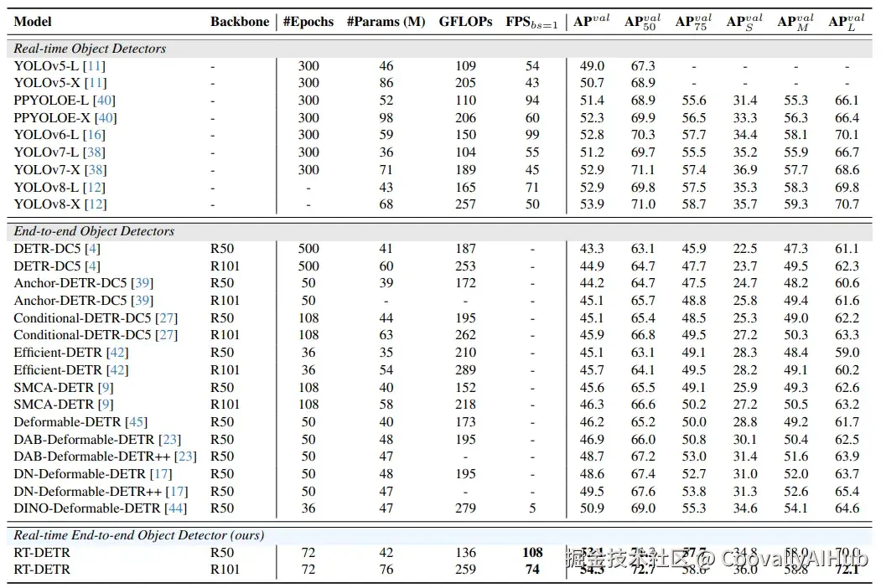Image resolution: width=886 pixels, height=588 pixels.
Task: Open citation [11] beside YOLOv5-L
Action: coord(94,66)
